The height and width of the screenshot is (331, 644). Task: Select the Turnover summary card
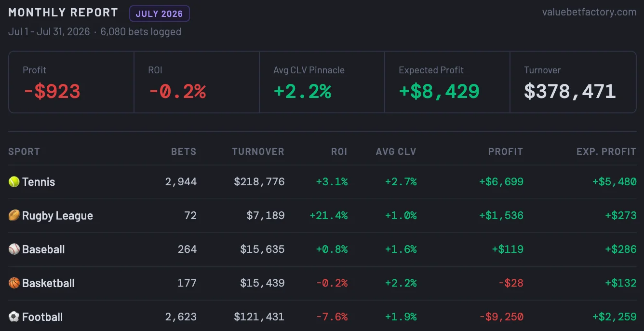573,82
